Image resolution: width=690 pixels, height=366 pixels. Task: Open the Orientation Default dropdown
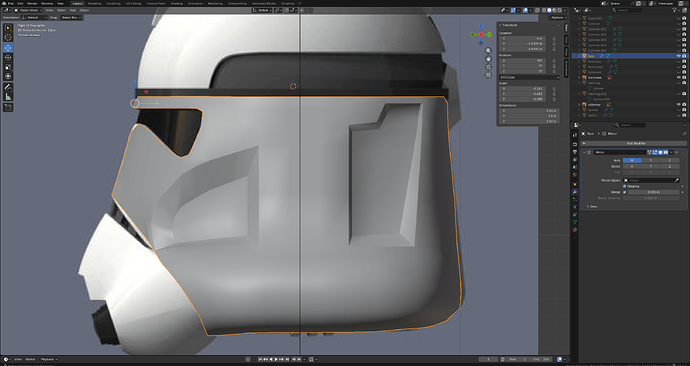(34, 18)
